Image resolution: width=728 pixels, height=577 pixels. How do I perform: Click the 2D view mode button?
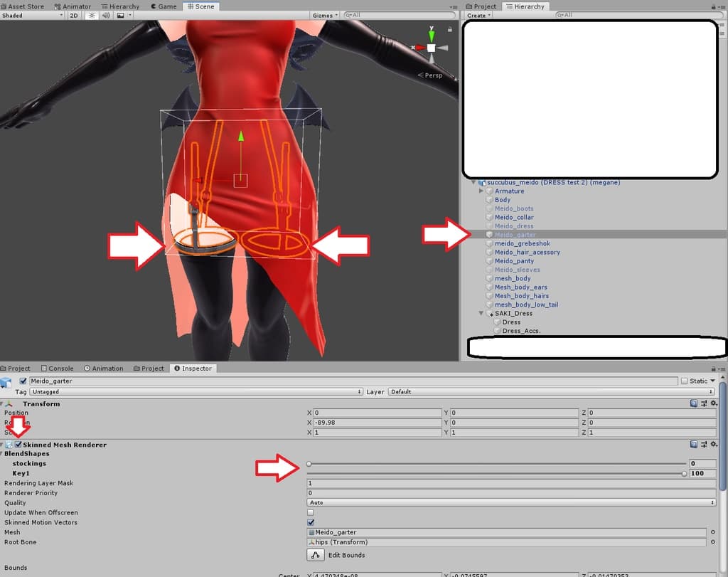[74, 15]
